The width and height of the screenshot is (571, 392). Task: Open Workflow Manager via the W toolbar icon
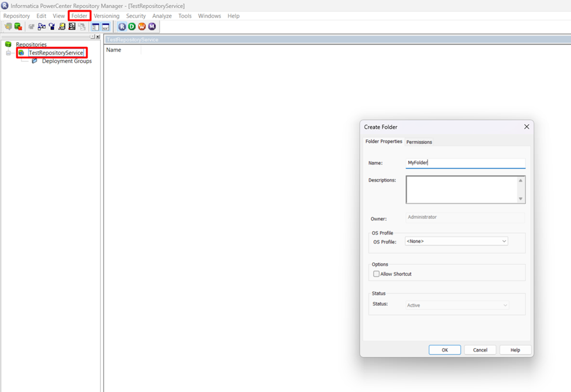tap(141, 26)
